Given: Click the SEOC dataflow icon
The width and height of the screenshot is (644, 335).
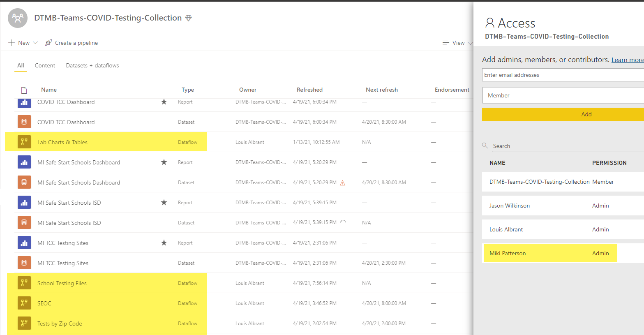Looking at the screenshot, I should (x=24, y=303).
